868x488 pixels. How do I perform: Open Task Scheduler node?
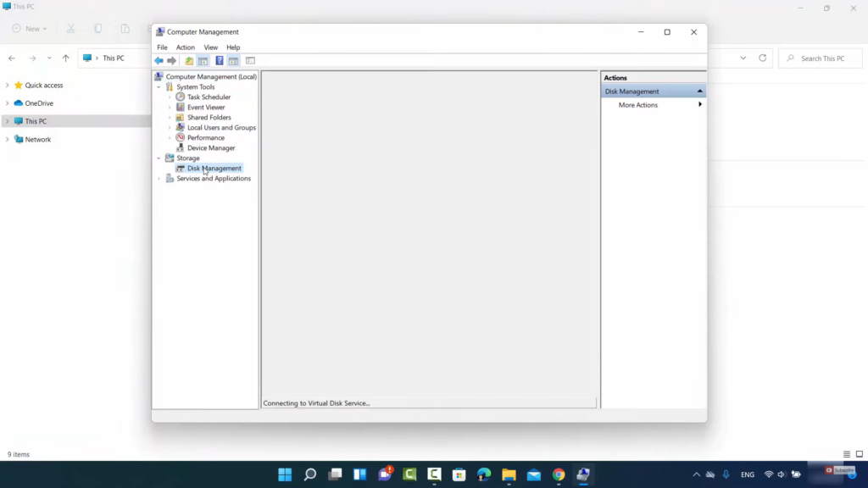tap(209, 97)
